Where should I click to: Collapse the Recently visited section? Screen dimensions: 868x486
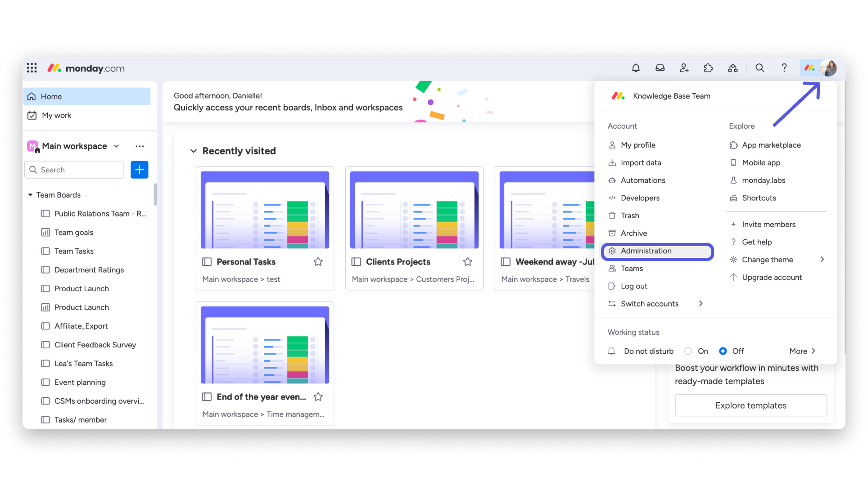click(x=194, y=151)
